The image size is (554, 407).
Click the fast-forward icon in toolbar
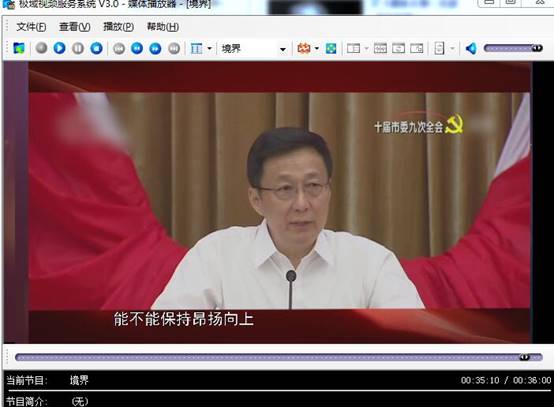(155, 48)
